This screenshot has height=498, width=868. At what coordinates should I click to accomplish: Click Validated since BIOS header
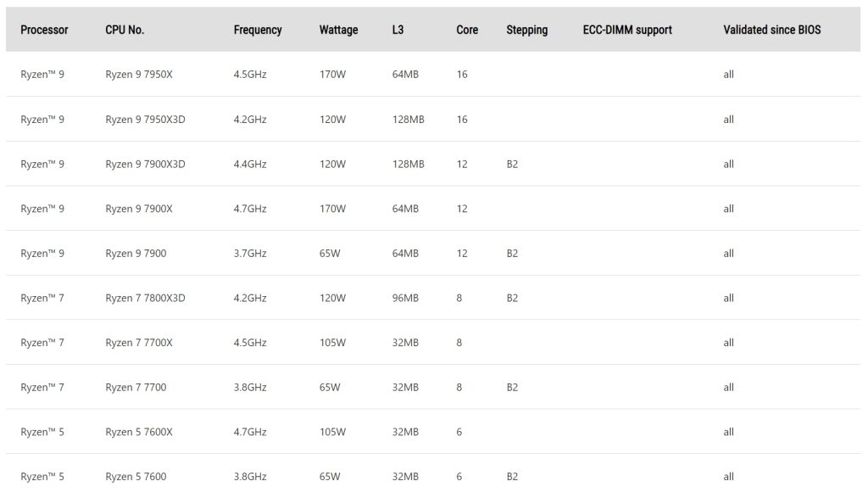771,30
